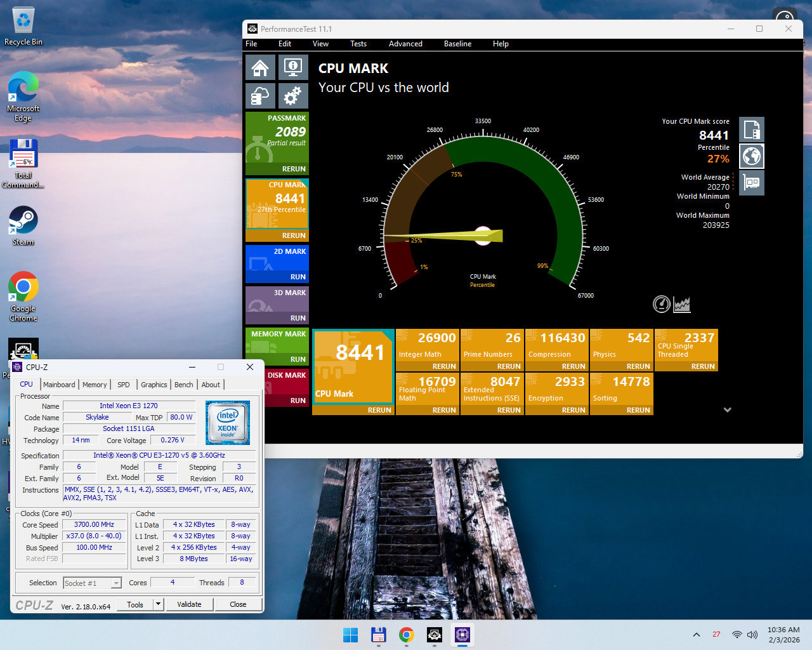This screenshot has width=812, height=650.
Task: Rerun the Compression test
Action: point(573,366)
